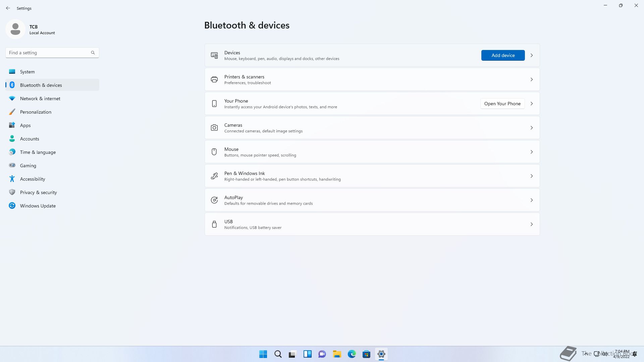This screenshot has width=644, height=362.
Task: Click the AutoPlay icon
Action: [x=214, y=200]
